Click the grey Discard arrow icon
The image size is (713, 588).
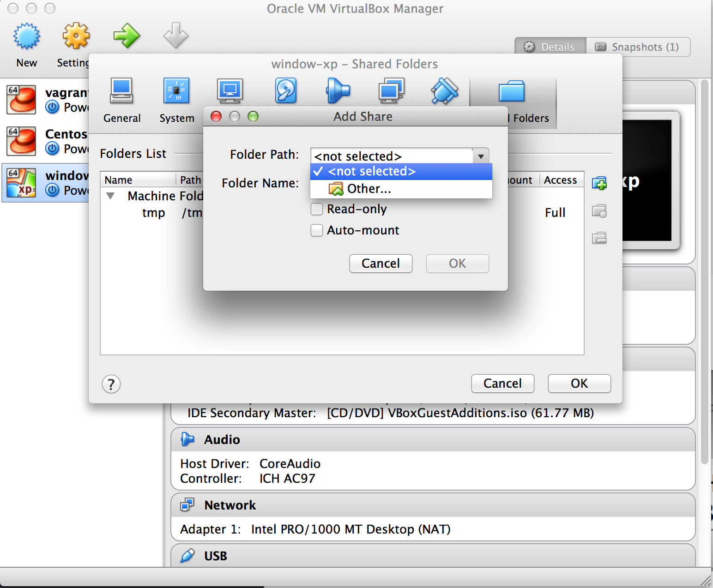(176, 36)
